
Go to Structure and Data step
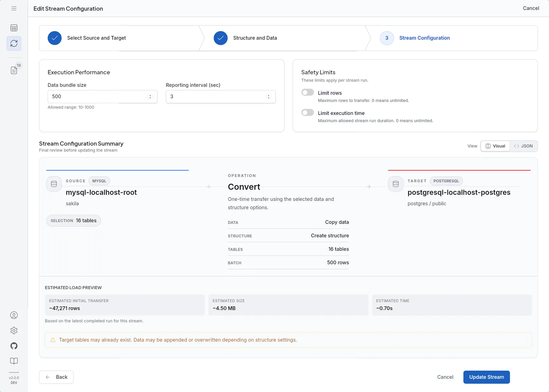click(254, 38)
